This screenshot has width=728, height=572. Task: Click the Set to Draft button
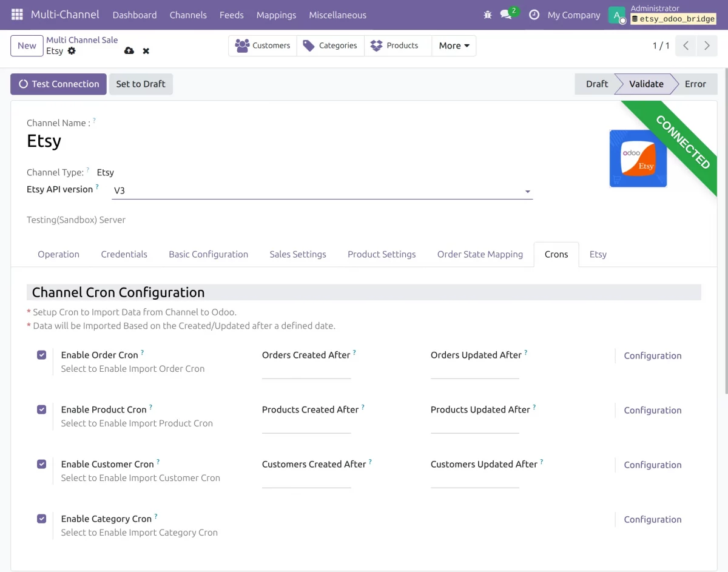141,84
